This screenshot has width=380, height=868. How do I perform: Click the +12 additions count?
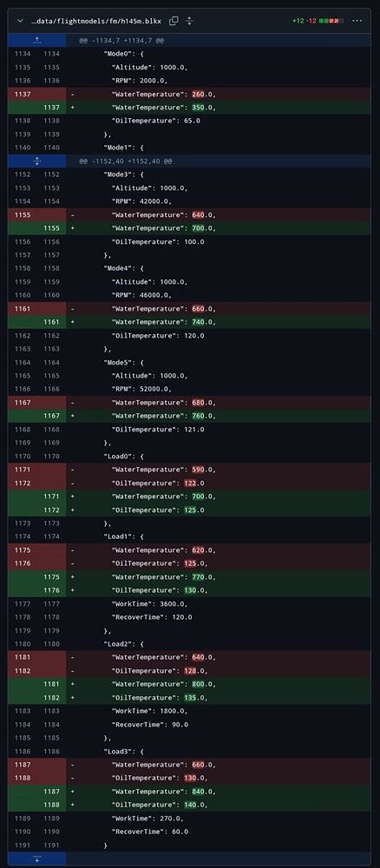(x=298, y=21)
